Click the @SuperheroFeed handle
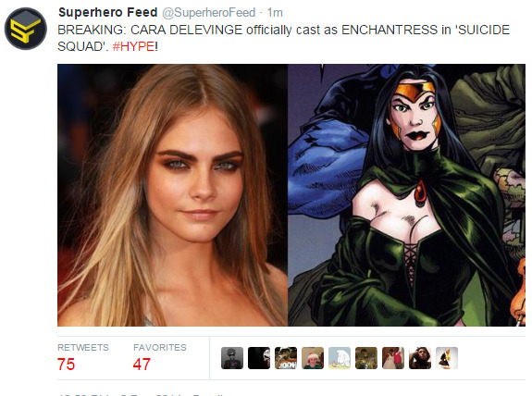532x396 pixels. pyautogui.click(x=209, y=13)
